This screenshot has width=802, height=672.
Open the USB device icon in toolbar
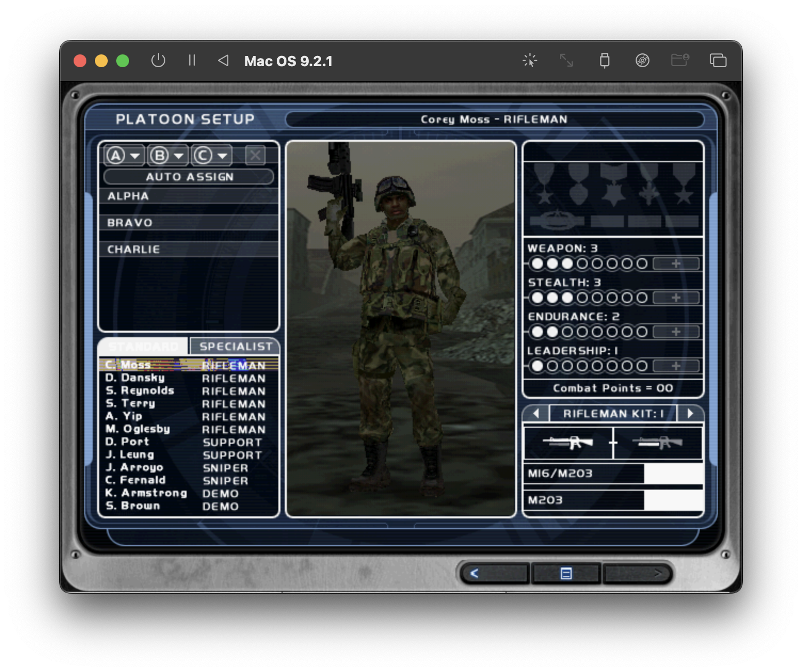point(604,60)
